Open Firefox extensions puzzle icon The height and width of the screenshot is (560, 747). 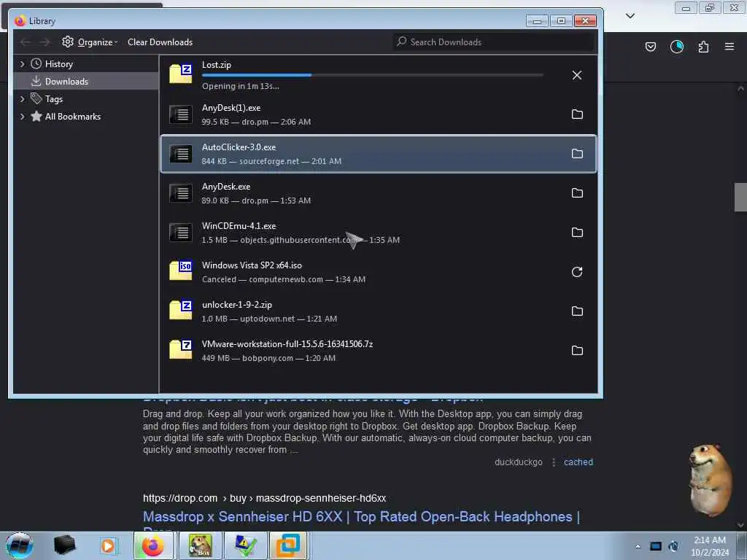(703, 47)
